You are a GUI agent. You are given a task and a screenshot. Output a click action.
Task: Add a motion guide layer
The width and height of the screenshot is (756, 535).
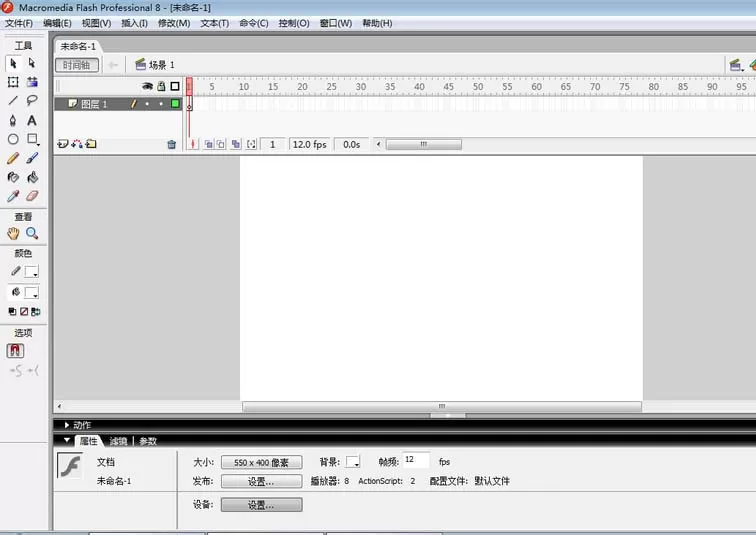(77, 144)
